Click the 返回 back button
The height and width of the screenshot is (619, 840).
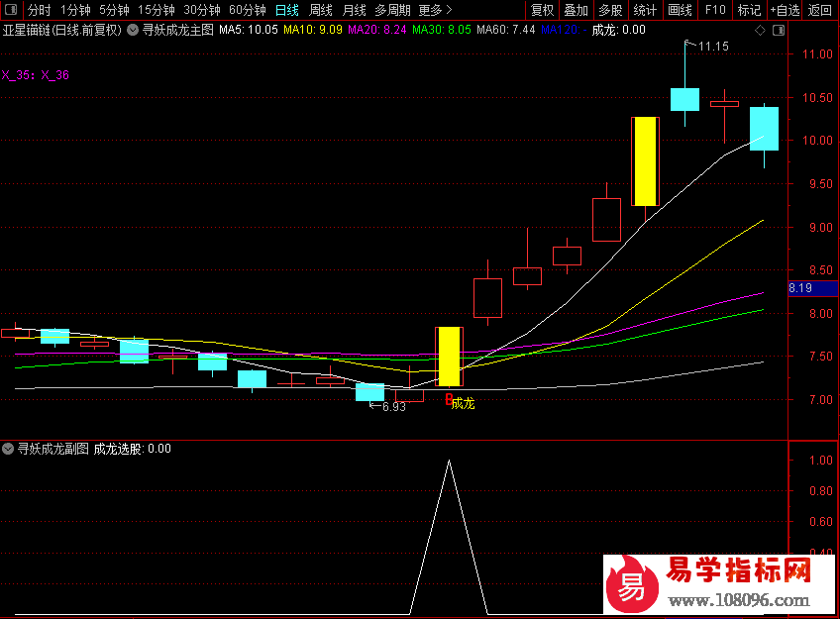820,10
